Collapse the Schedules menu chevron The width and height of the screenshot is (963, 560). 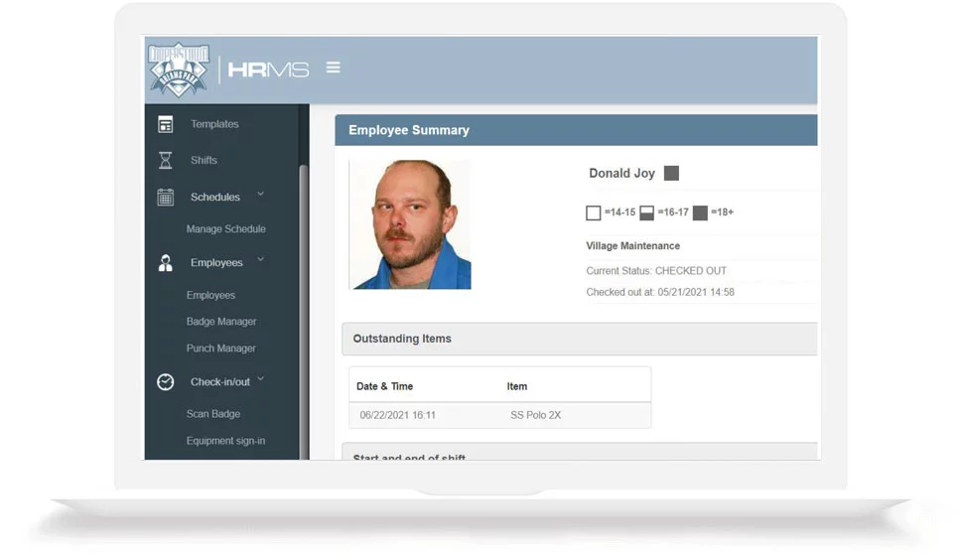260,194
